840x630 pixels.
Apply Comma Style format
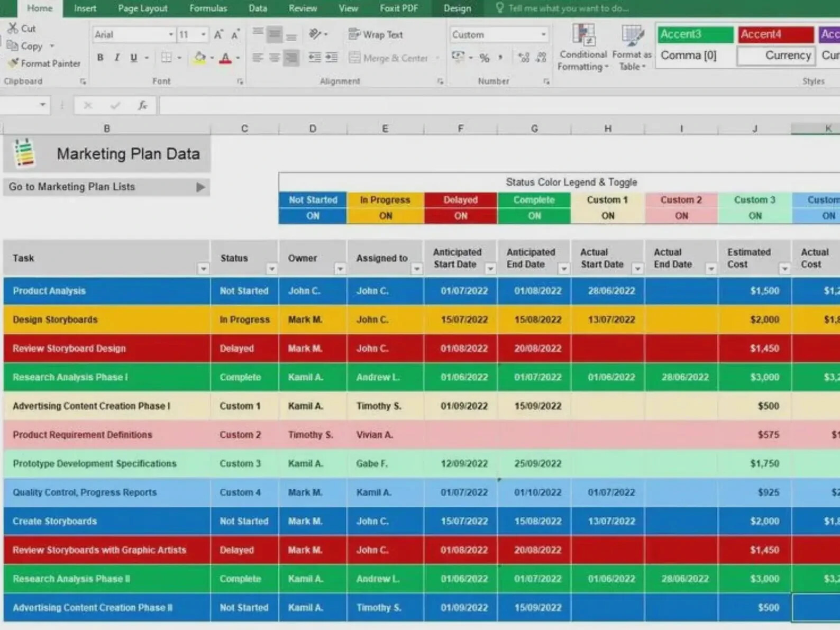pyautogui.click(x=500, y=57)
